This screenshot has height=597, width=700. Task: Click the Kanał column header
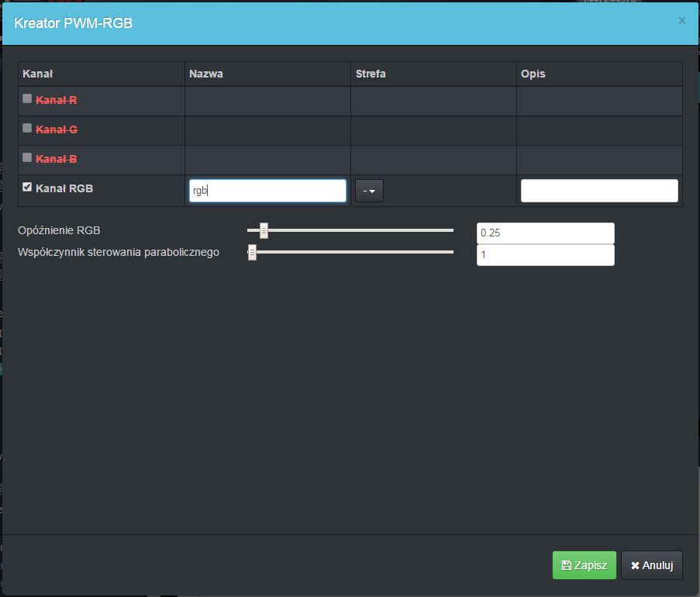point(37,74)
